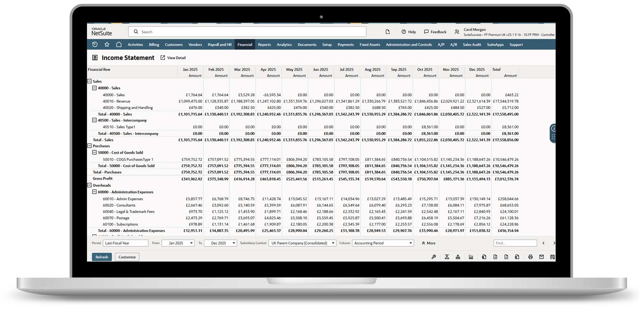
Task: Collapse the Overheads section
Action: [89, 185]
